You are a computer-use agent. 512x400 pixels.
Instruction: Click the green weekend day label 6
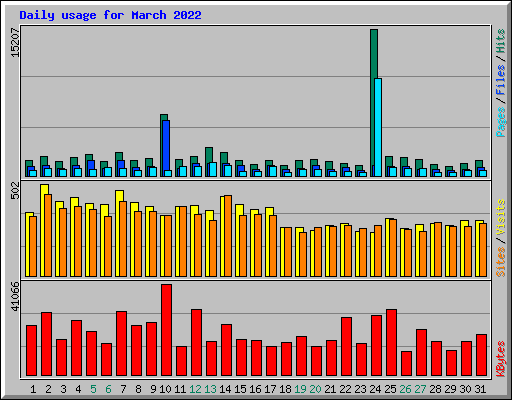[x=108, y=389]
